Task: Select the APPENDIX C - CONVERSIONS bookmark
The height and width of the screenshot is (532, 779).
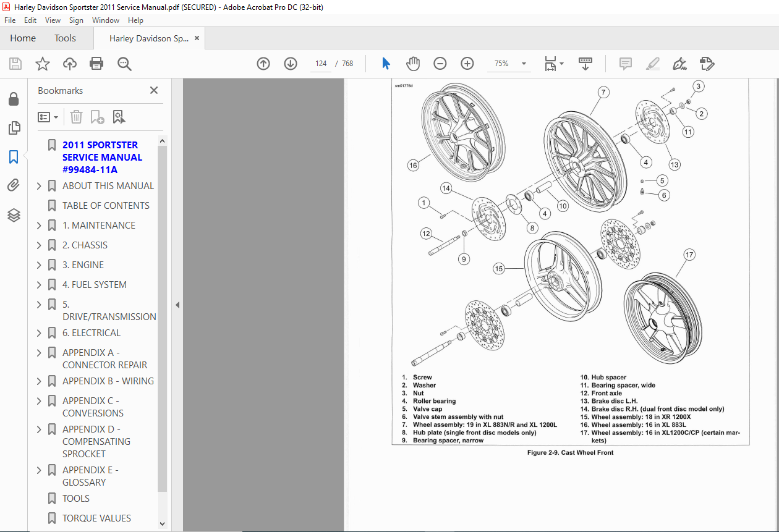Action: (x=93, y=407)
